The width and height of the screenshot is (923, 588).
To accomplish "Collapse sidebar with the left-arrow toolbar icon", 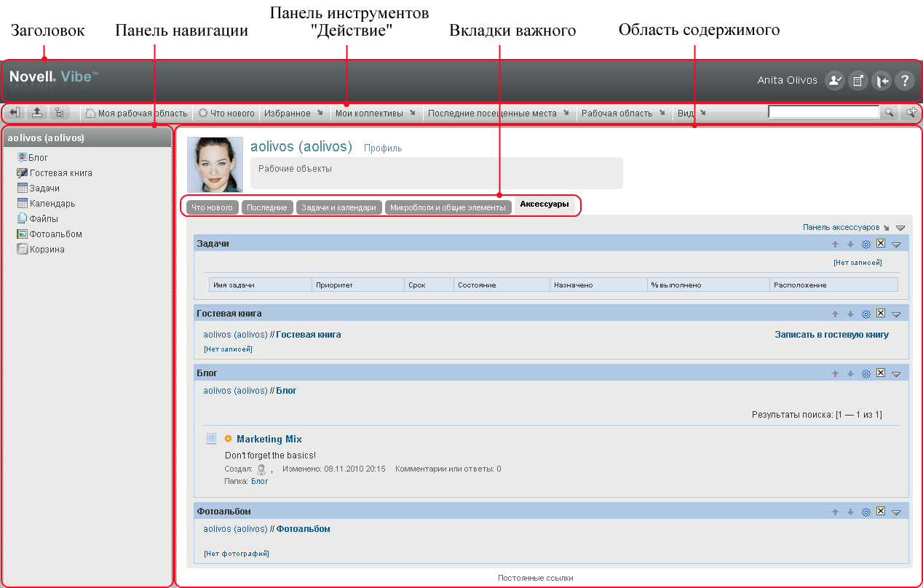I will (x=15, y=113).
